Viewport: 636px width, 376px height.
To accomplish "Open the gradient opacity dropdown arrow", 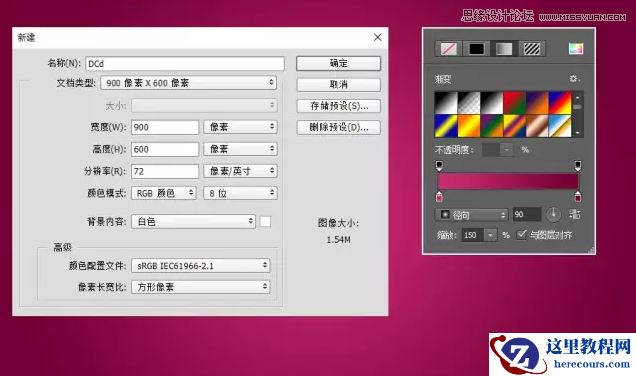I will pos(507,150).
